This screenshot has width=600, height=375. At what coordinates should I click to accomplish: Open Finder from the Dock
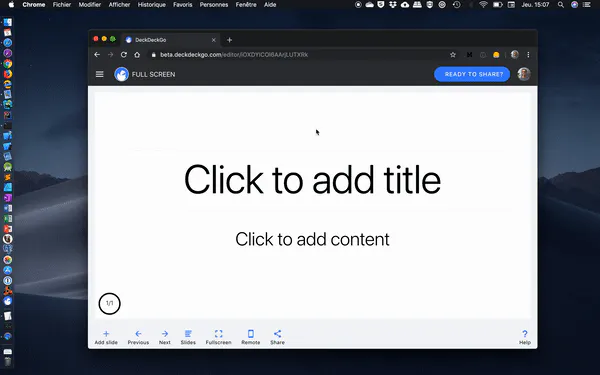8,22
